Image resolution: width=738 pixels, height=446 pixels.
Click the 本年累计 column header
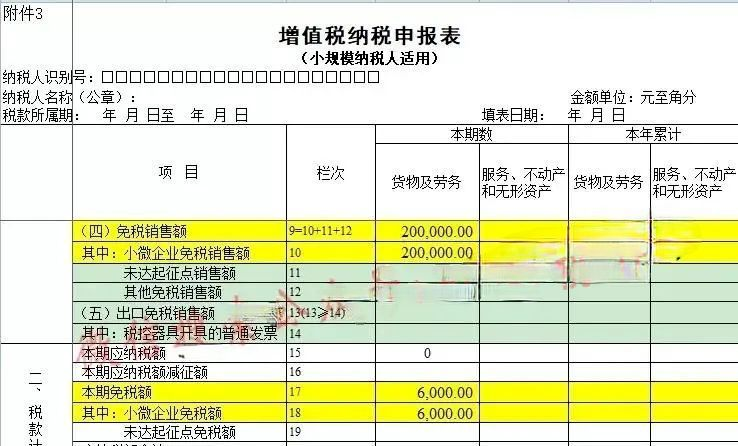(x=652, y=134)
